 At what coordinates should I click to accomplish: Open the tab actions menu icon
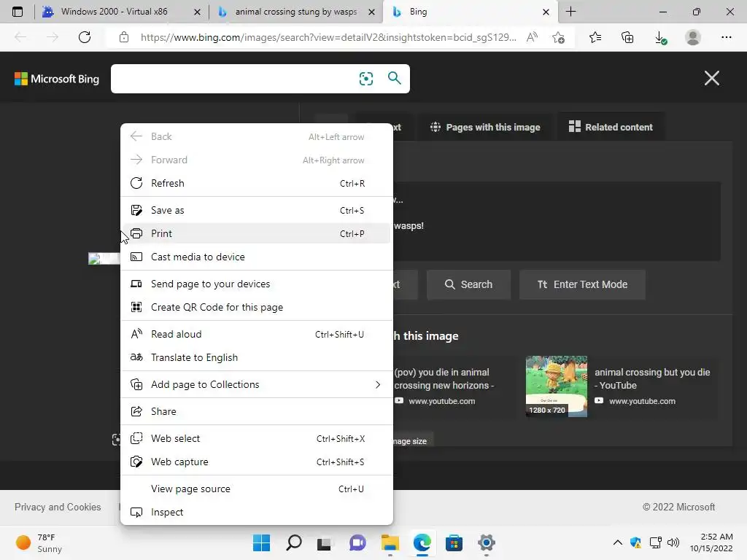(18, 12)
